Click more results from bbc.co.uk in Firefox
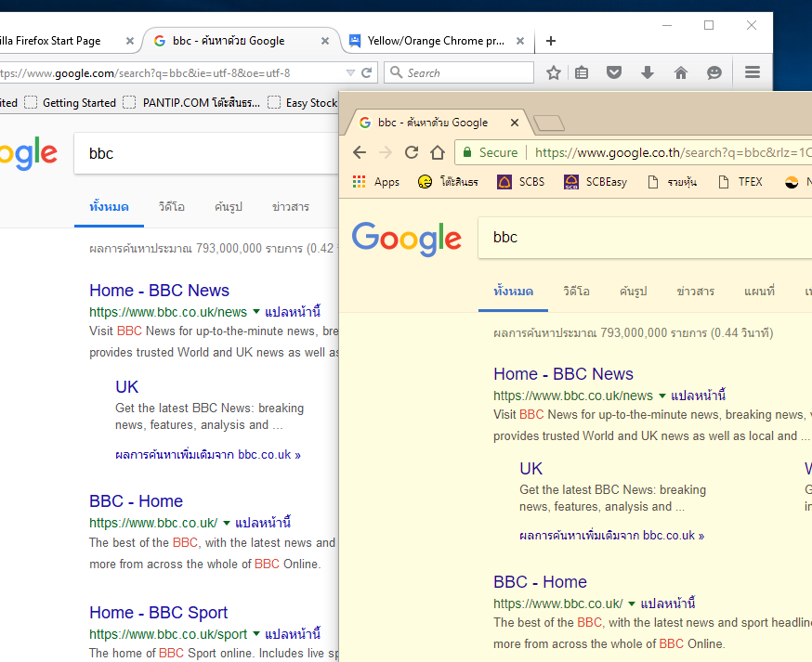The image size is (812, 662). point(208,454)
